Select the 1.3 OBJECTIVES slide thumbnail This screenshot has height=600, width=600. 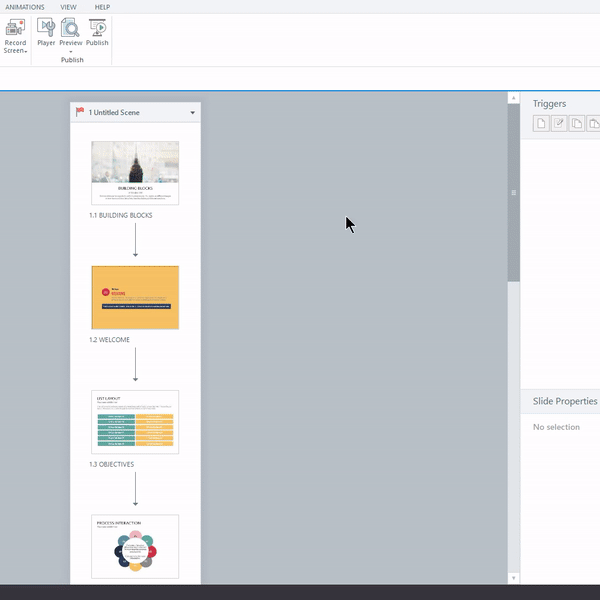click(135, 422)
